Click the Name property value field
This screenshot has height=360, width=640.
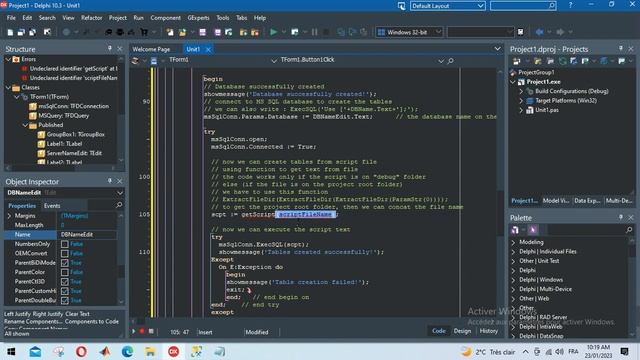click(x=87, y=235)
